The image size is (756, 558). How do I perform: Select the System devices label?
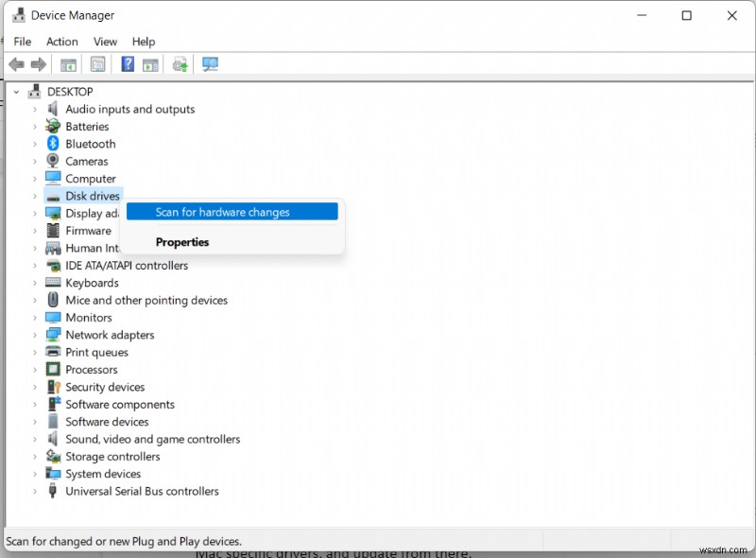point(103,474)
